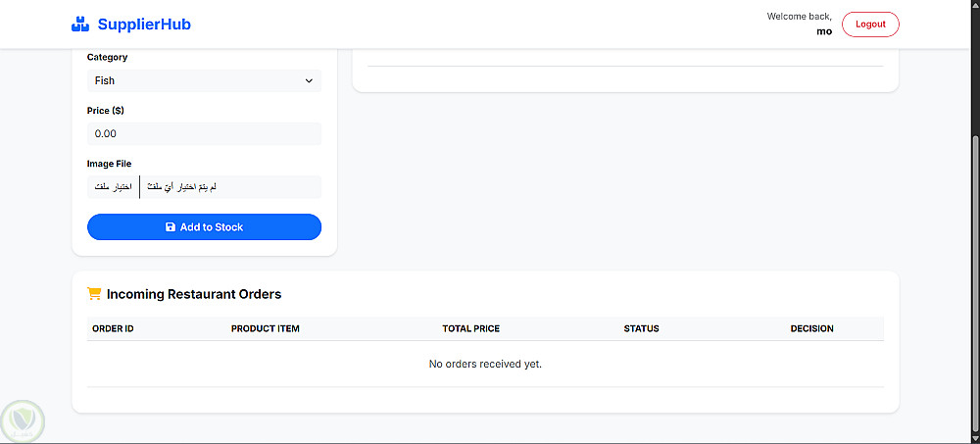Click the no-file-chosen text area
This screenshot has height=444, width=980.
230,186
